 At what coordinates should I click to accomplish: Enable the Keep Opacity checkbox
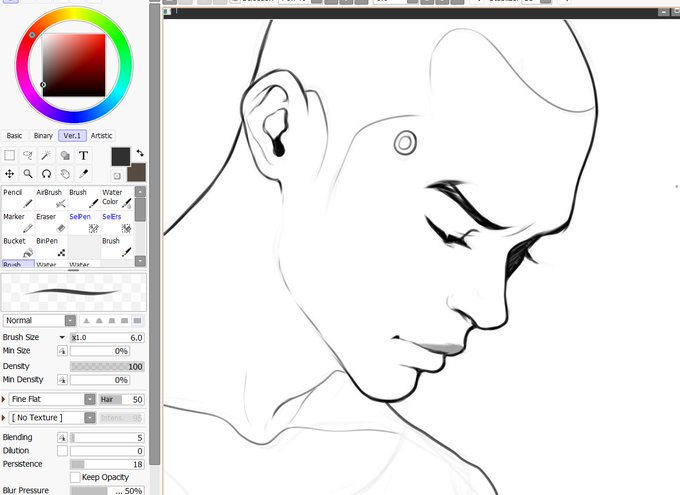tap(75, 477)
